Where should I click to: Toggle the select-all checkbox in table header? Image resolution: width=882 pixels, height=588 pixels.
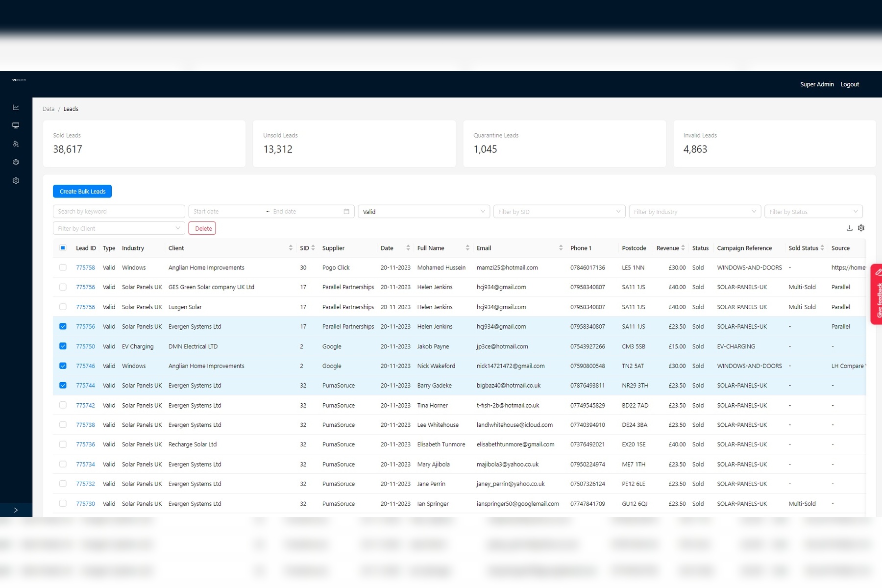(x=63, y=248)
